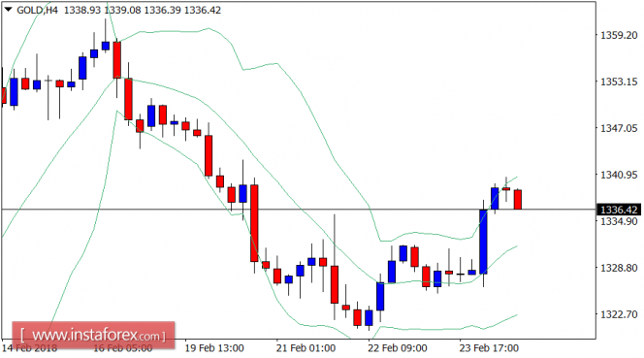Click the 14 Feb 2018 date label
The height and width of the screenshot is (358, 644).
pyautogui.click(x=29, y=348)
